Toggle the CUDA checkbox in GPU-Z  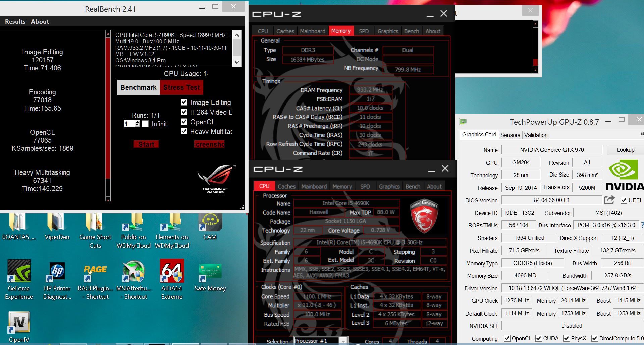539,338
